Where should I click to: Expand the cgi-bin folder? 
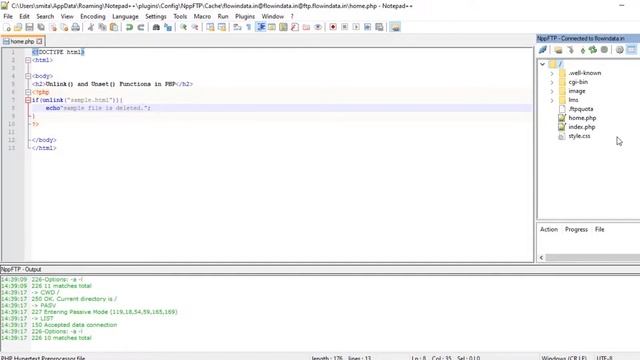click(x=552, y=82)
